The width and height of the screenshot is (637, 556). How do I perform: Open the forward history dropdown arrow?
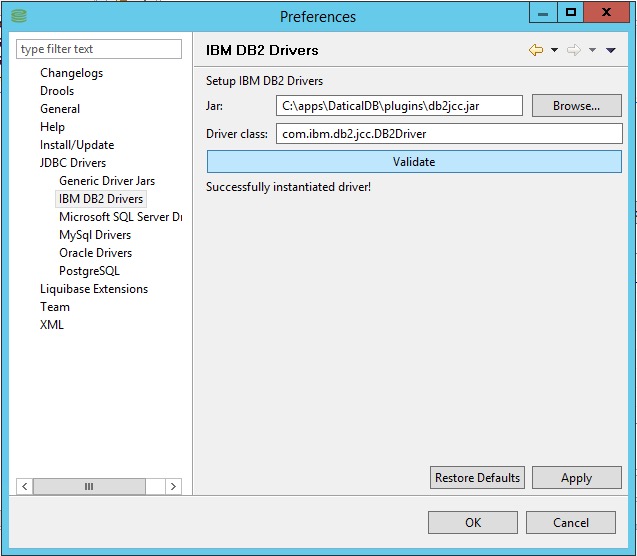tap(592, 50)
